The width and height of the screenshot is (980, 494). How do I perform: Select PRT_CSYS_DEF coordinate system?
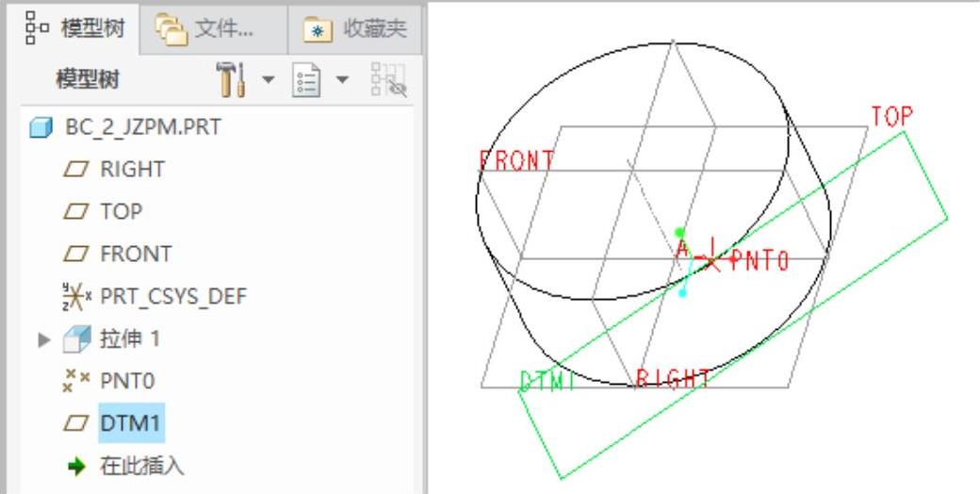pyautogui.click(x=173, y=296)
